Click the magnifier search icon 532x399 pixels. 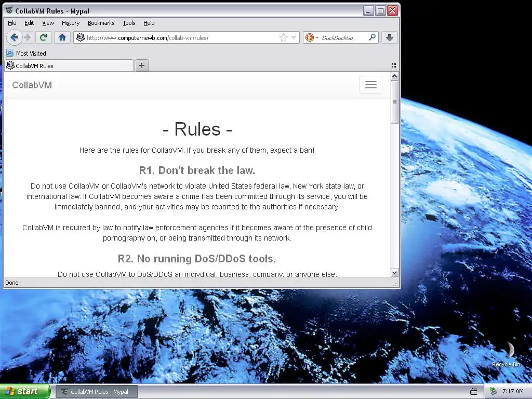(x=372, y=37)
